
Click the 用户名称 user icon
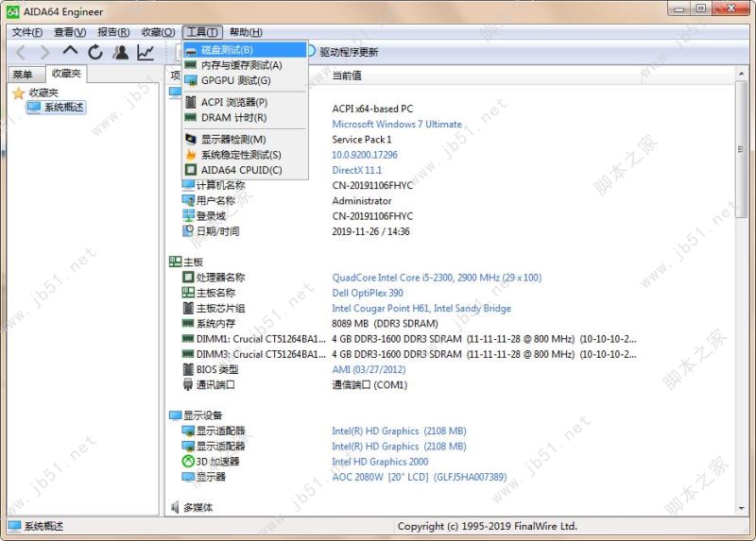point(188,200)
